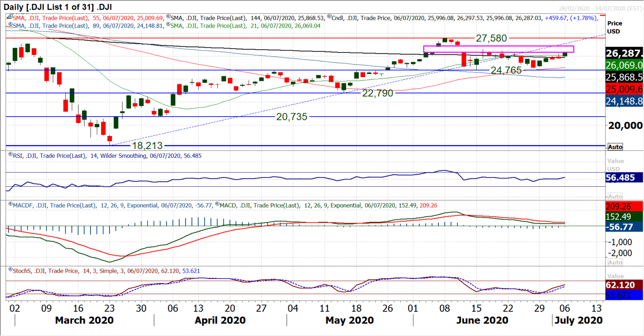Toggle Auto scaling on the RSI panel
This screenshot has width=644, height=336.
tap(615, 196)
